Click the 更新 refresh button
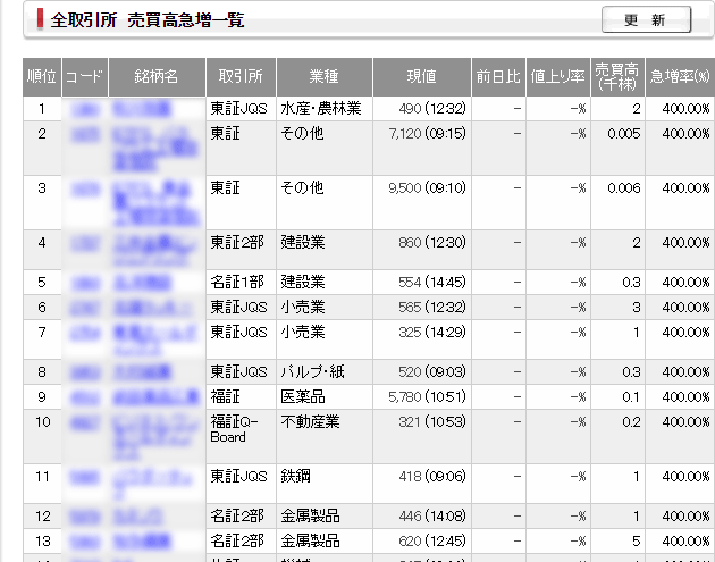This screenshot has width=715, height=562. 646,20
